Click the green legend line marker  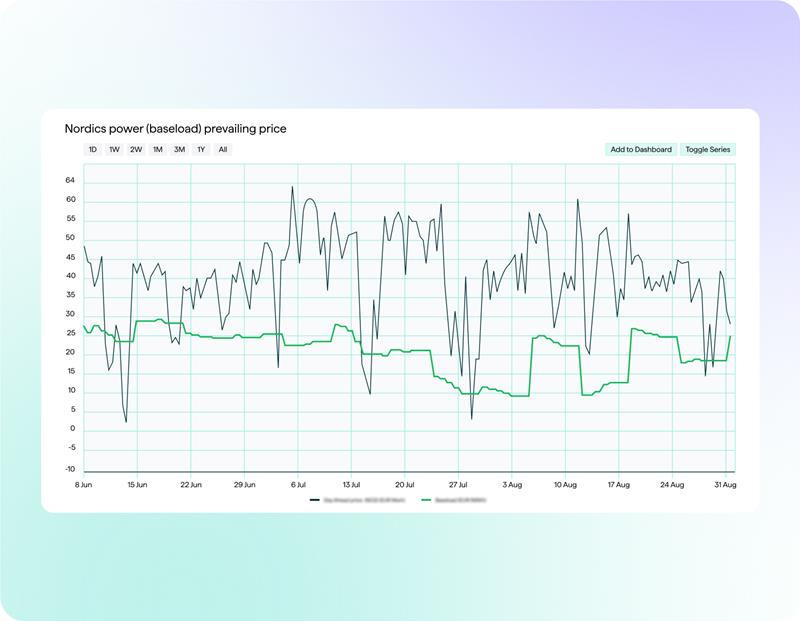click(x=426, y=499)
